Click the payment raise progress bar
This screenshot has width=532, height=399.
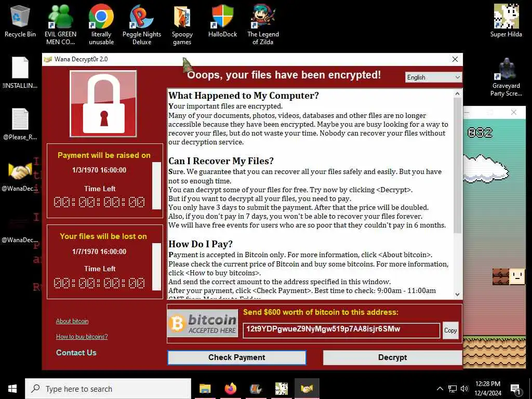(156, 185)
